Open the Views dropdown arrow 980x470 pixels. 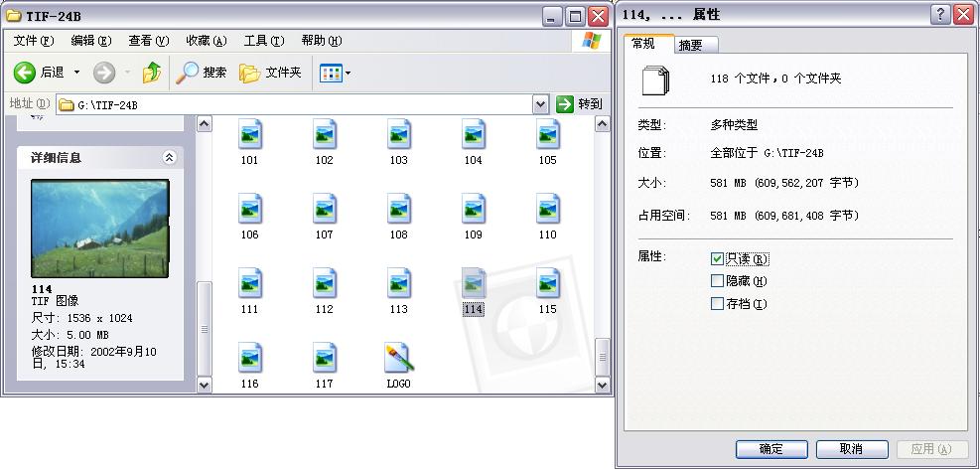(x=349, y=74)
